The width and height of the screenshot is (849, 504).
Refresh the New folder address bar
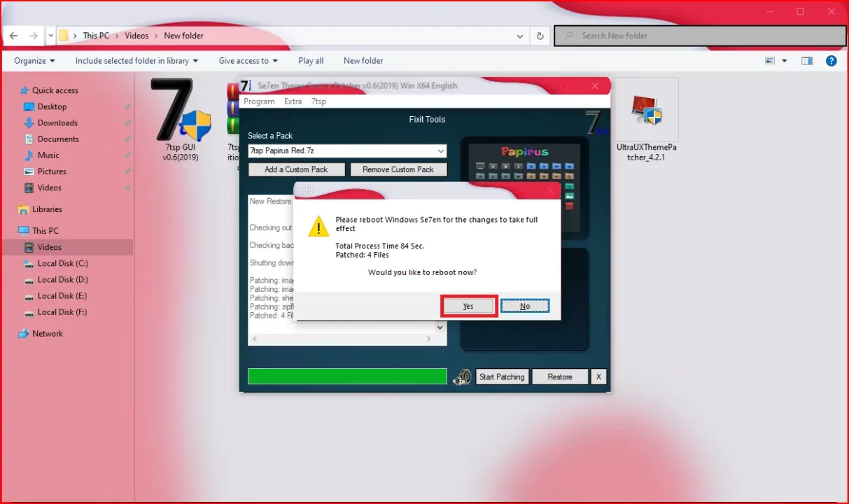tap(540, 36)
